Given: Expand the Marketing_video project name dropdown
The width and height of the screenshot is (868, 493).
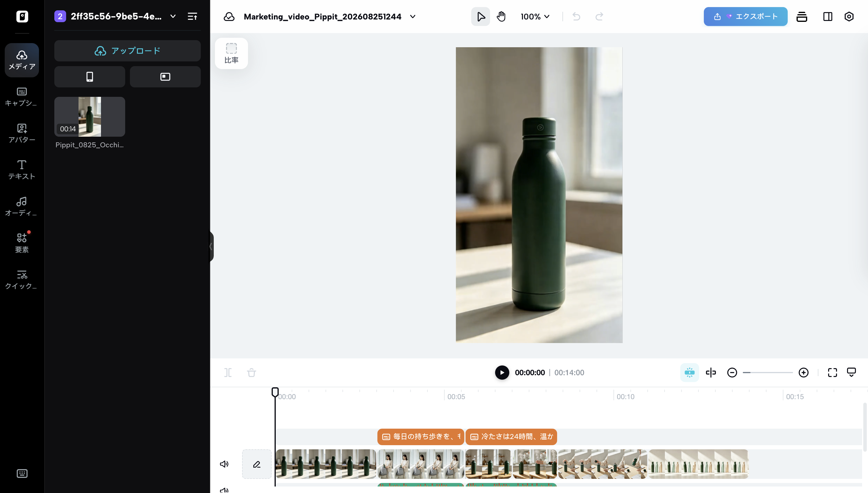Looking at the screenshot, I should pos(413,17).
